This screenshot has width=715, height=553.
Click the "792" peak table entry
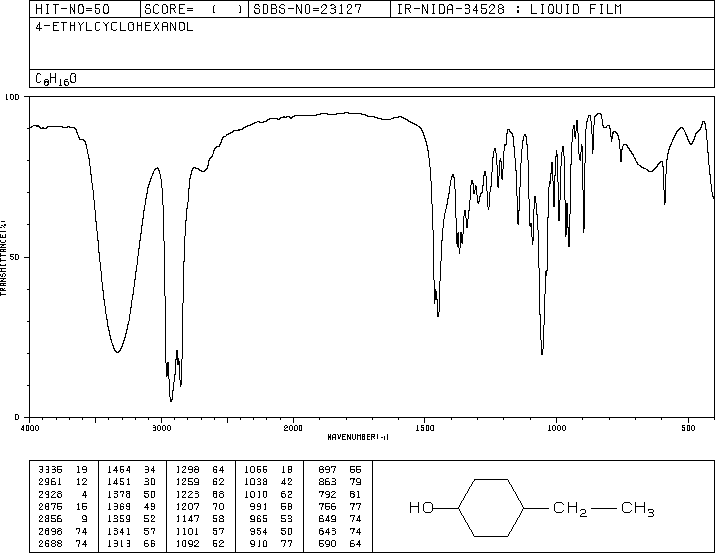pyautogui.click(x=327, y=494)
